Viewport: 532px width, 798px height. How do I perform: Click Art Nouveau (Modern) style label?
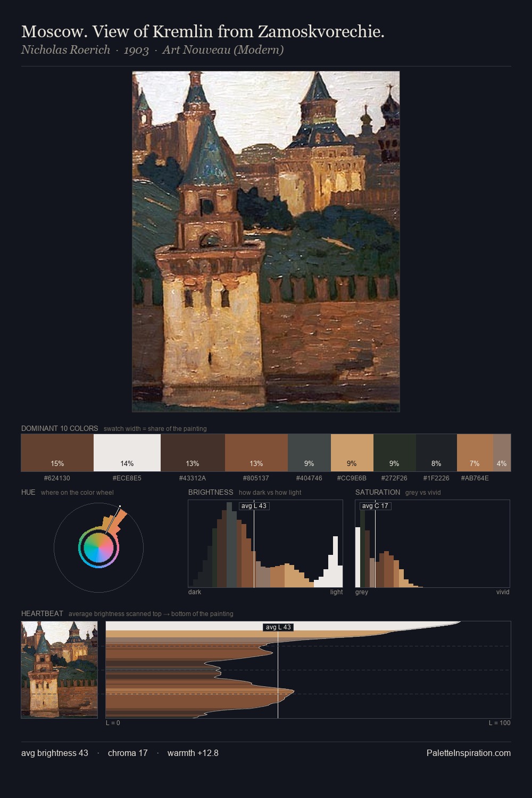coord(223,50)
